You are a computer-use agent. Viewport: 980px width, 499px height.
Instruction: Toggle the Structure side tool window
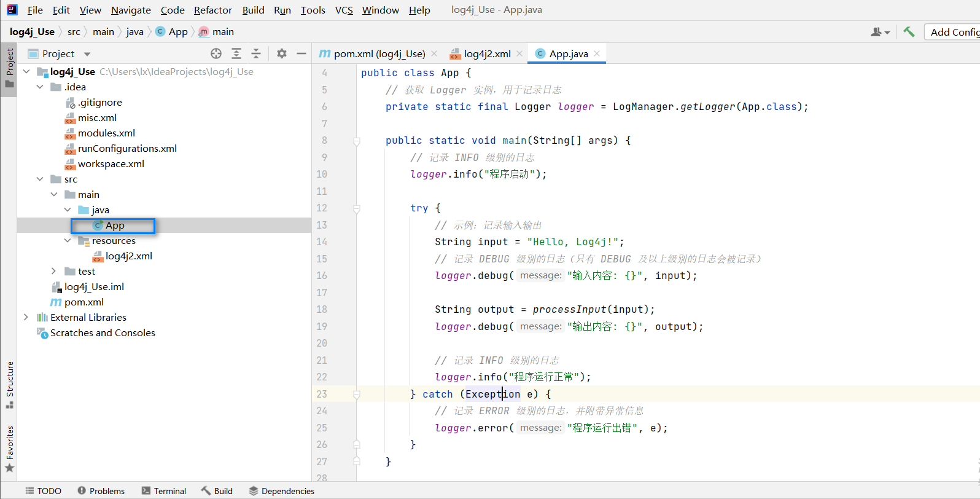coord(9,386)
